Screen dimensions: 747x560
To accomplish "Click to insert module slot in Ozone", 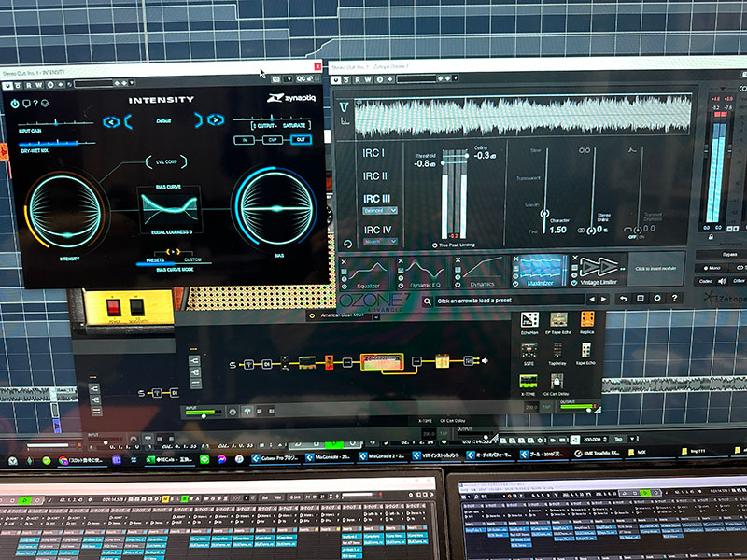I will [x=656, y=269].
